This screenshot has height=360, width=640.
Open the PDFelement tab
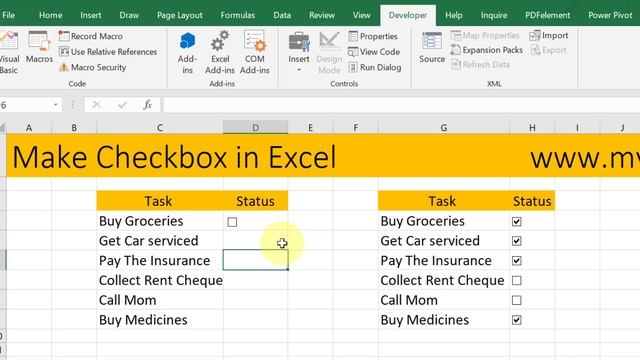tap(547, 15)
